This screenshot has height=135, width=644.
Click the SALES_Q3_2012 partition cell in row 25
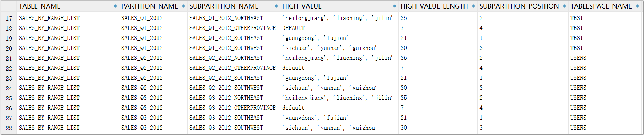pos(142,98)
